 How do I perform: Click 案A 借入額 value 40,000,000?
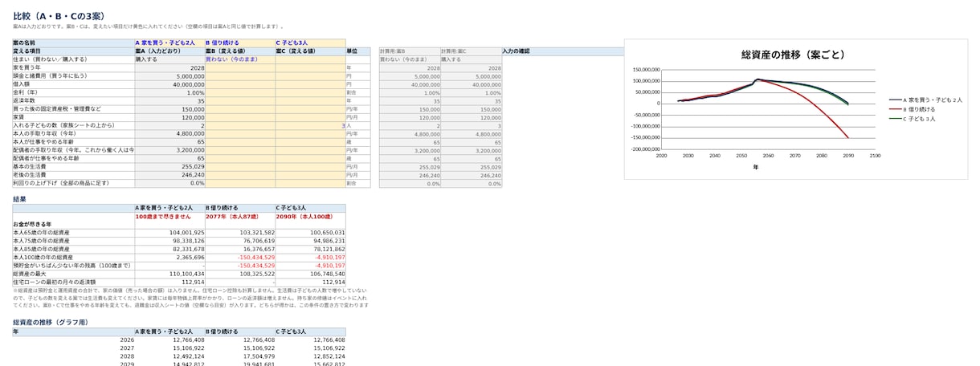pyautogui.click(x=169, y=84)
